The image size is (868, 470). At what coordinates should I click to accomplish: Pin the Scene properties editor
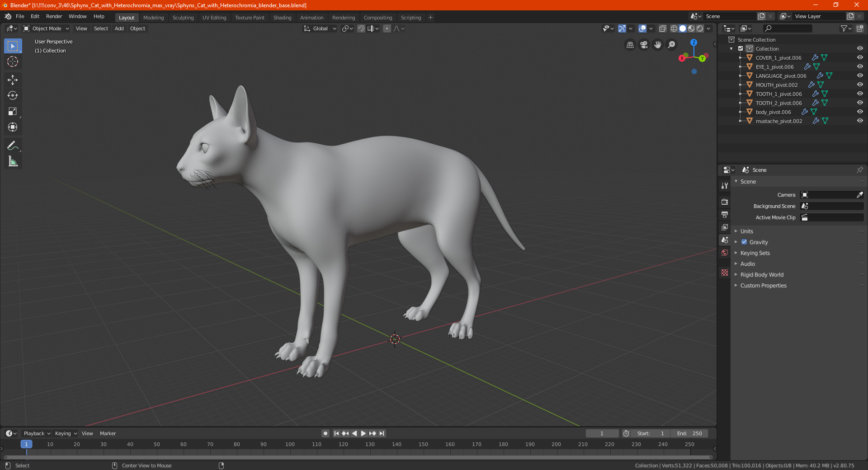[859, 170]
